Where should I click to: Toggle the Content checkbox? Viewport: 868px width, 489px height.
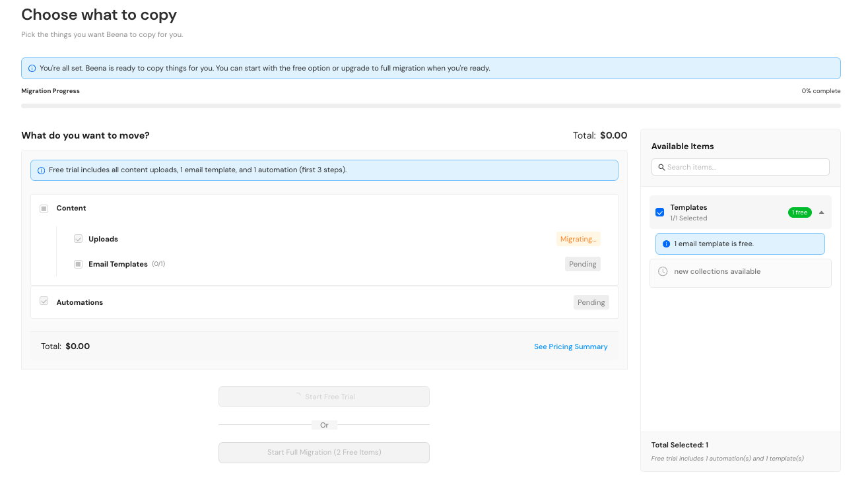[x=44, y=208]
